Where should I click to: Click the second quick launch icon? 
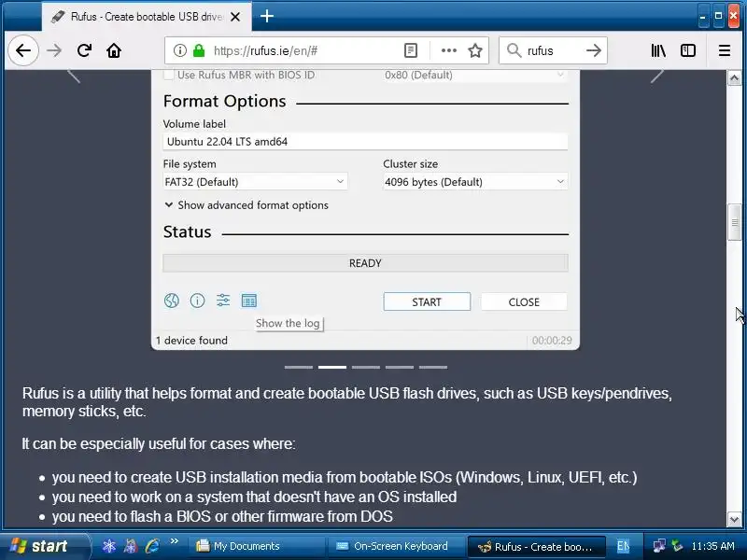pyautogui.click(x=131, y=546)
